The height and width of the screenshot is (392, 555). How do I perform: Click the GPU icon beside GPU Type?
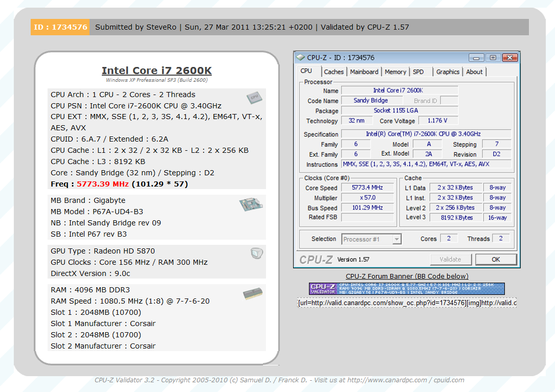(257, 253)
